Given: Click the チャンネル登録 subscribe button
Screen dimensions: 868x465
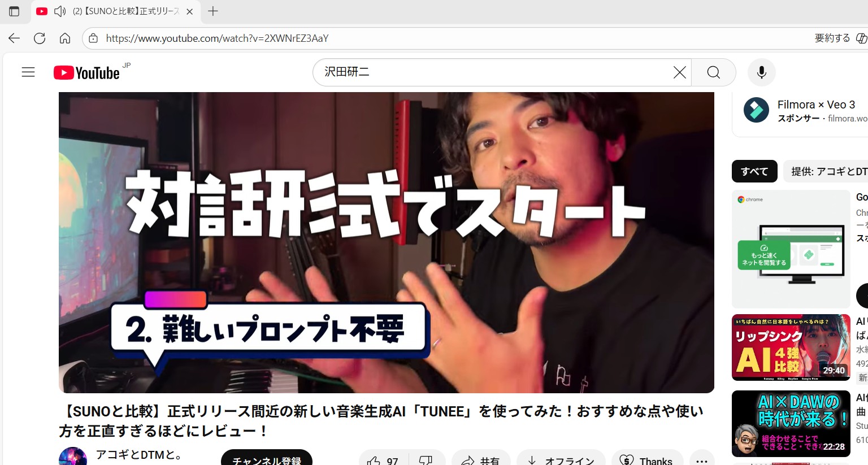Looking at the screenshot, I should tap(266, 460).
